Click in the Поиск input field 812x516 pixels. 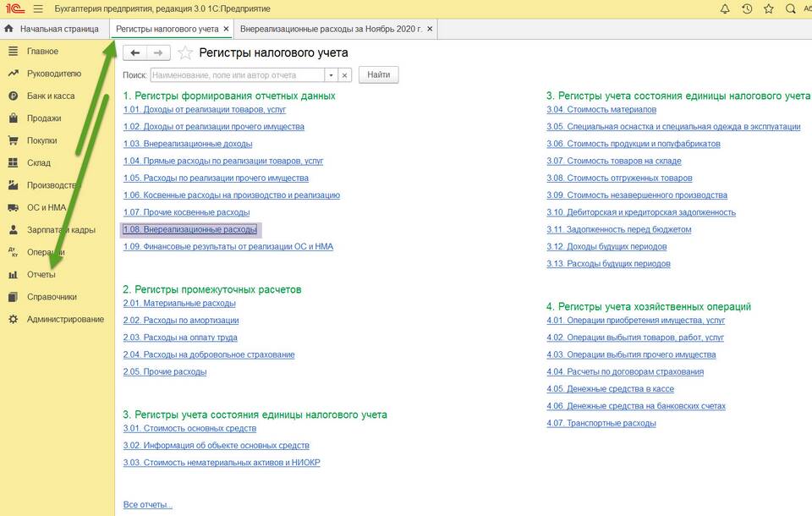pos(236,75)
